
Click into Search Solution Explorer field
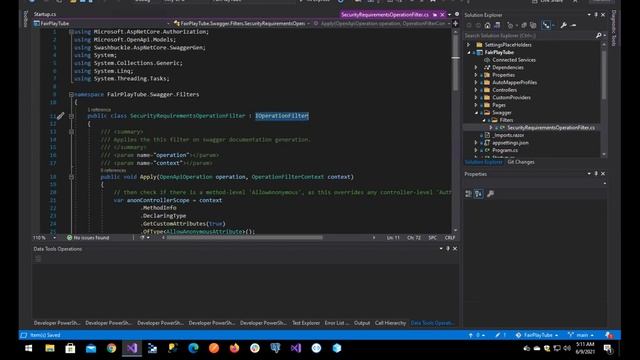click(x=529, y=36)
